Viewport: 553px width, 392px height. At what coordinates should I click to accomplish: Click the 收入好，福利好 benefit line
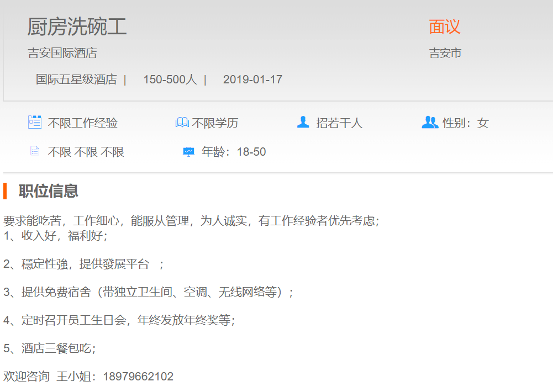55,236
